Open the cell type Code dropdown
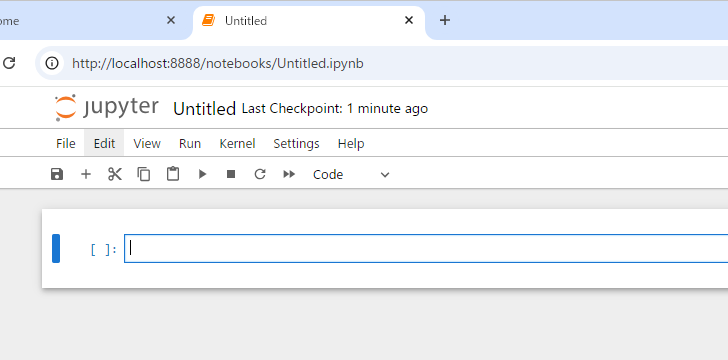This screenshot has height=360, width=728. pyautogui.click(x=351, y=175)
